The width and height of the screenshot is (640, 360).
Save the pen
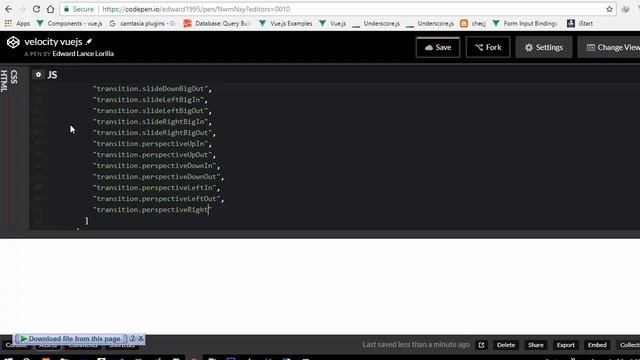(x=438, y=47)
